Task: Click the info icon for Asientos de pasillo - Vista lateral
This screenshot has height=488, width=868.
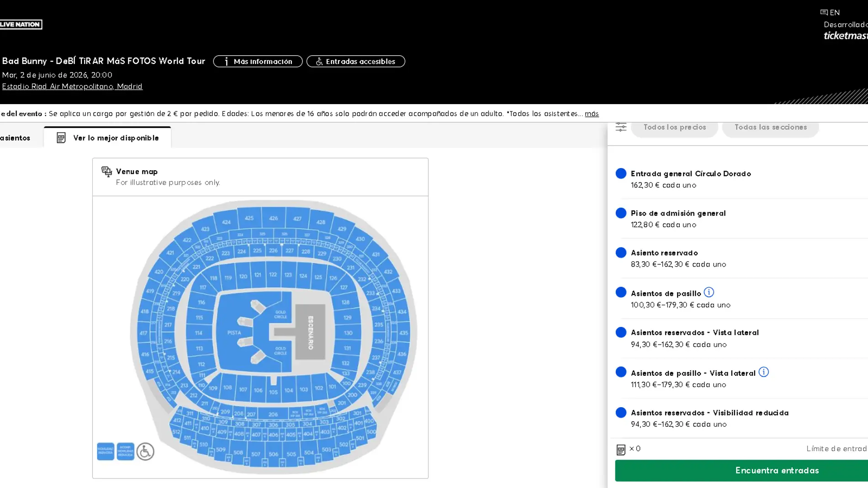Action: pyautogui.click(x=763, y=372)
